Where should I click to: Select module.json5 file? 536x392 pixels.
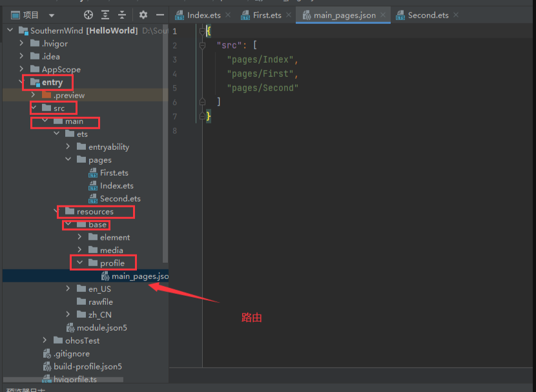pos(101,328)
